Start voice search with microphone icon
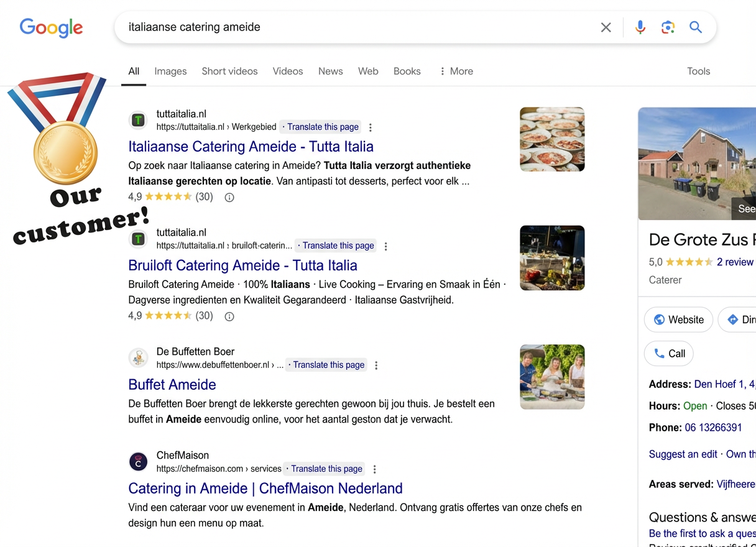The width and height of the screenshot is (756, 547). point(640,27)
